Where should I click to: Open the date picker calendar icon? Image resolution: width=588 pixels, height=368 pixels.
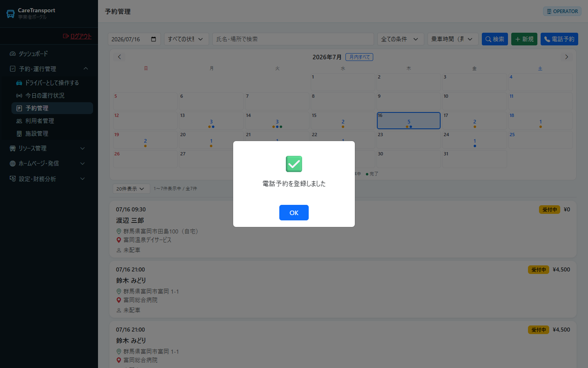pyautogui.click(x=154, y=39)
